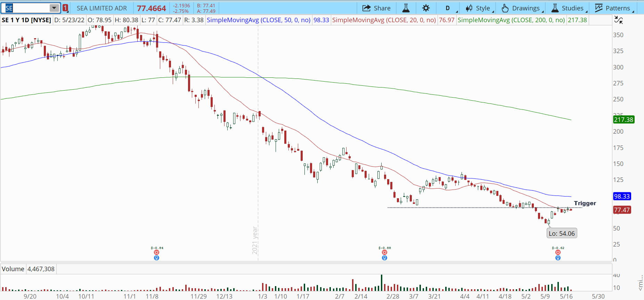The image size is (644, 300).
Task: Select the Trigger line label
Action: (x=585, y=203)
